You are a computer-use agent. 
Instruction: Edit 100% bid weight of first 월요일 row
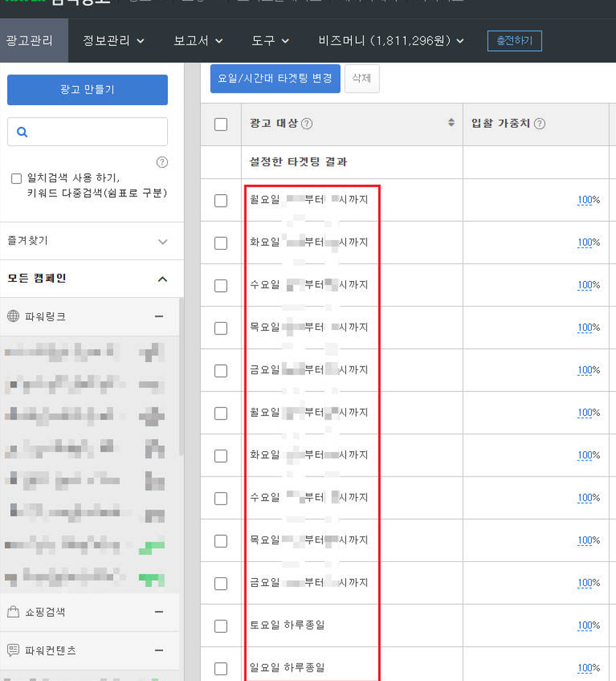click(x=589, y=200)
